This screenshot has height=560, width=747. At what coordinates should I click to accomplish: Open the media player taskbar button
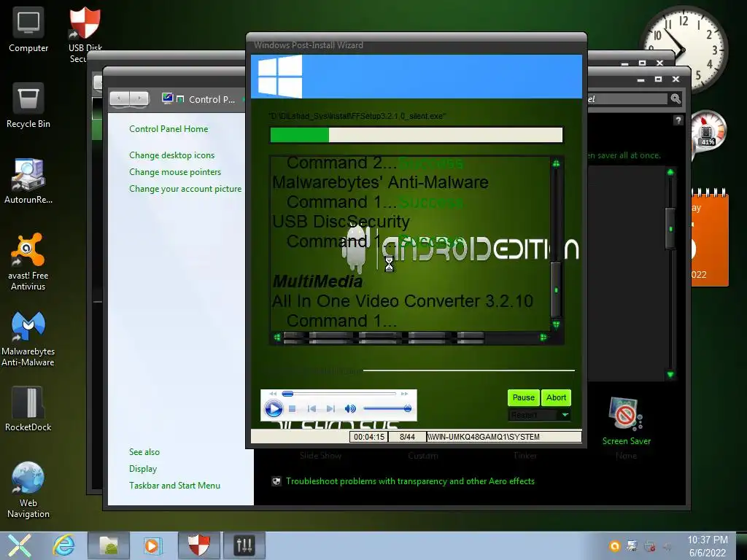[152, 545]
